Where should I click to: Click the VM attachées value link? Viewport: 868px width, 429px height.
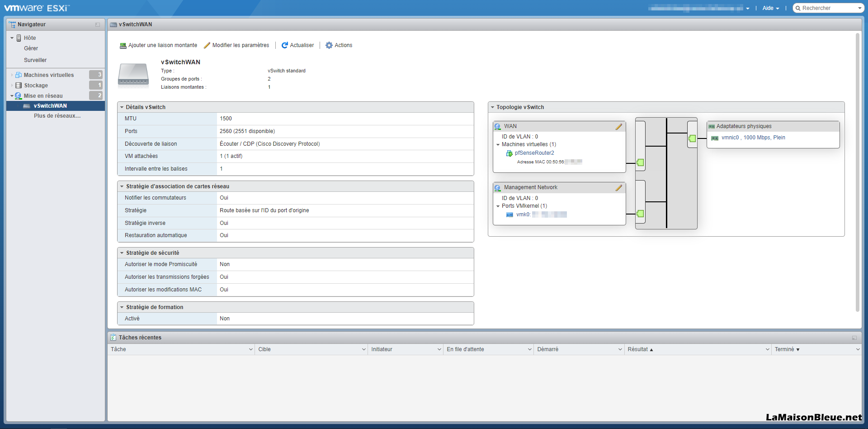click(221, 156)
